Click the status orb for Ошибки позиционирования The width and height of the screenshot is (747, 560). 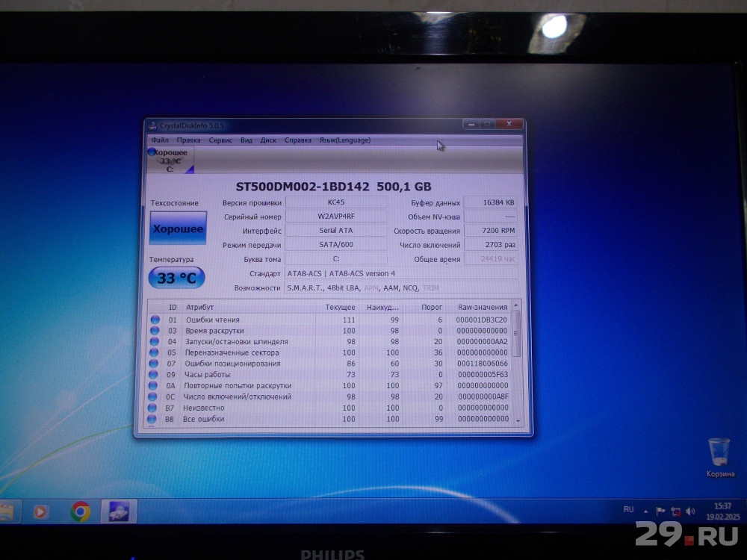[153, 364]
